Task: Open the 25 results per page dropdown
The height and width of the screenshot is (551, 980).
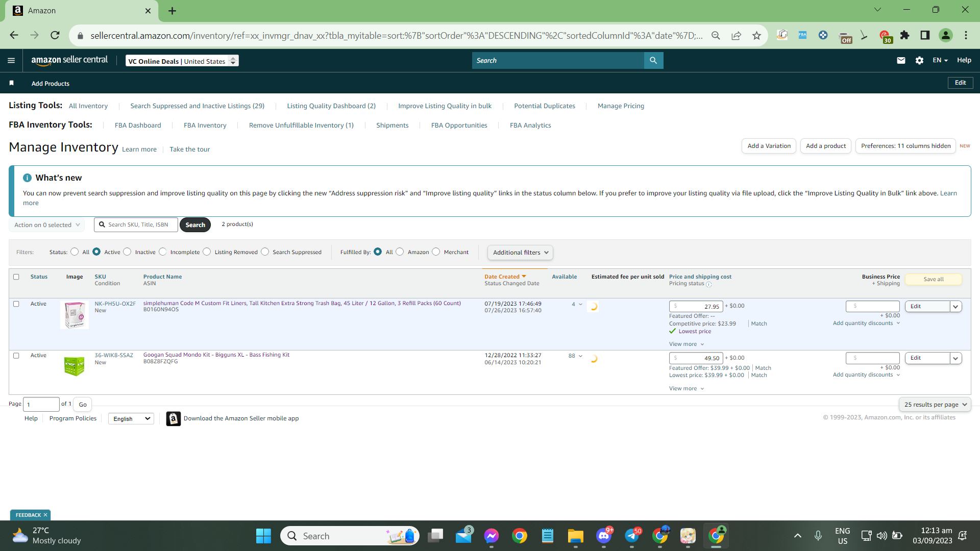Action: point(935,405)
